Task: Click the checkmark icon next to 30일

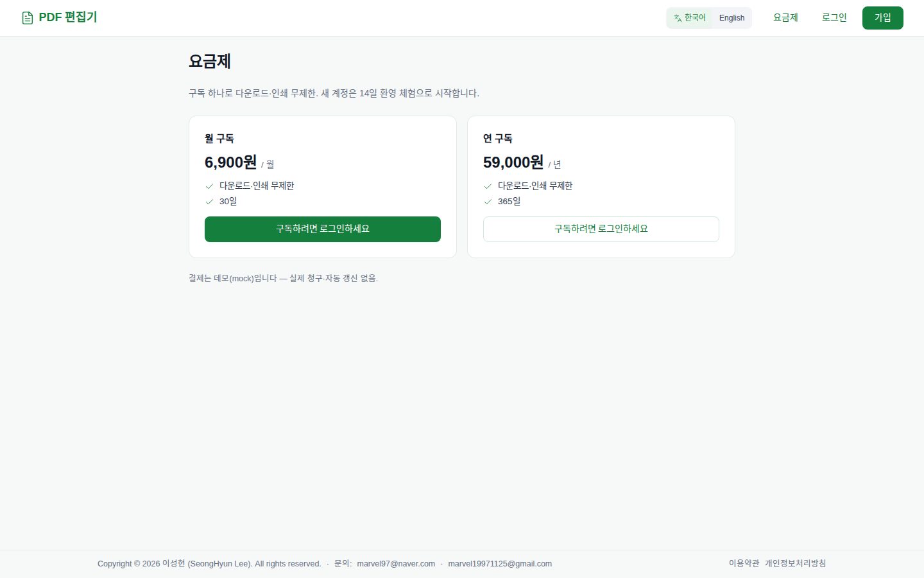Action: pyautogui.click(x=209, y=202)
